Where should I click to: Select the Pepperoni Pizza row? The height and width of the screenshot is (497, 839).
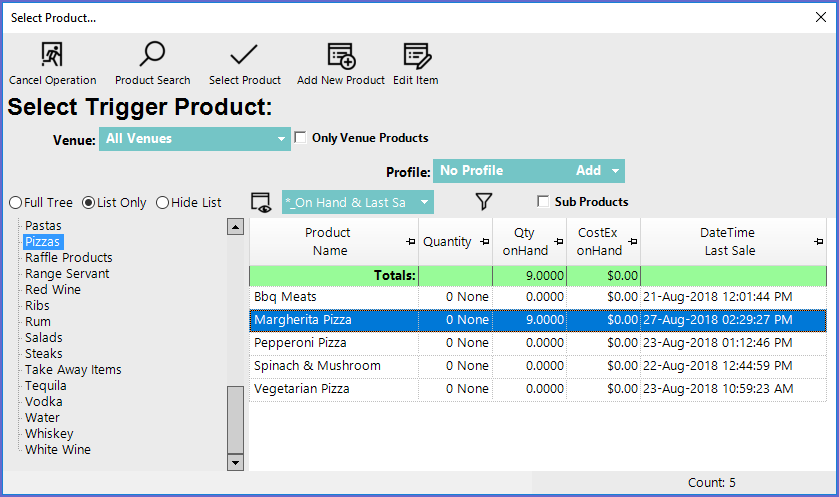coord(300,343)
